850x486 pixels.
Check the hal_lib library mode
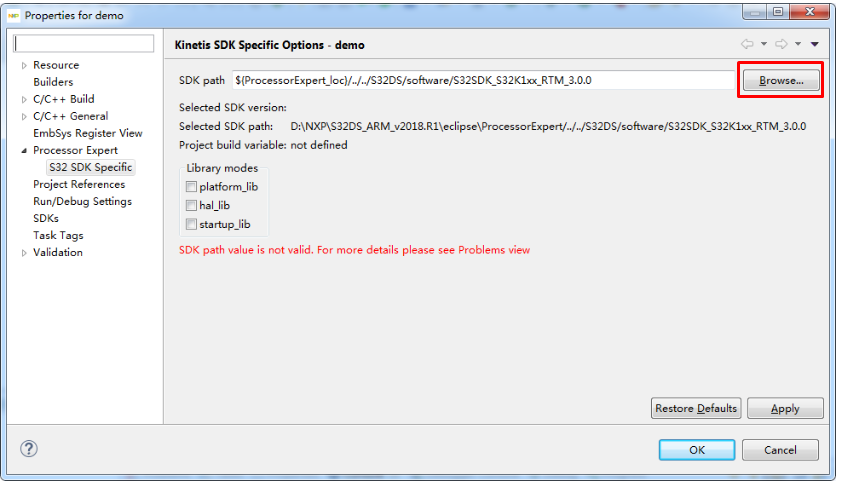click(191, 205)
